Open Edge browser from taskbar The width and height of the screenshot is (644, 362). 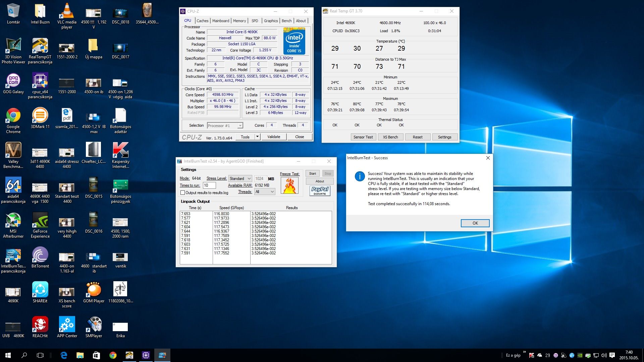coord(64,355)
